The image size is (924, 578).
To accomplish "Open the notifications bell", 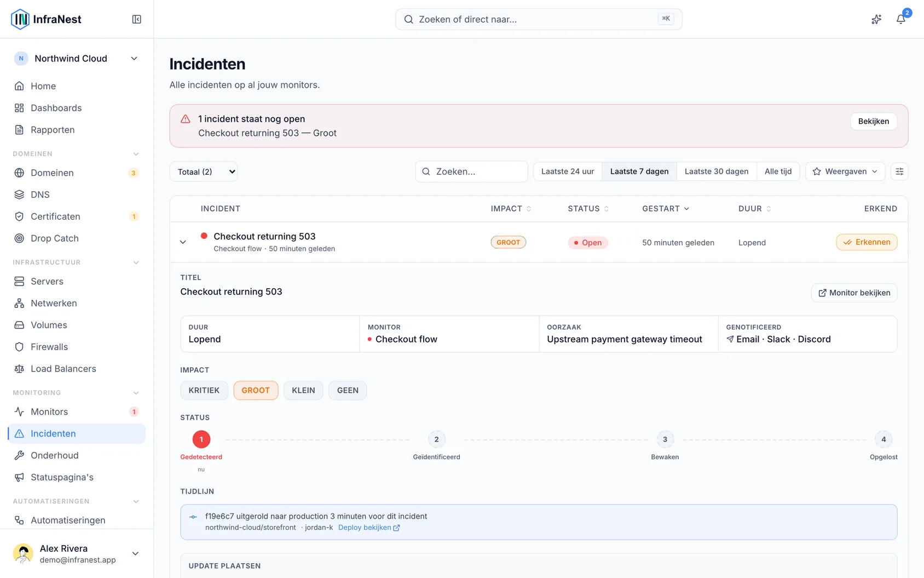I will [x=900, y=19].
